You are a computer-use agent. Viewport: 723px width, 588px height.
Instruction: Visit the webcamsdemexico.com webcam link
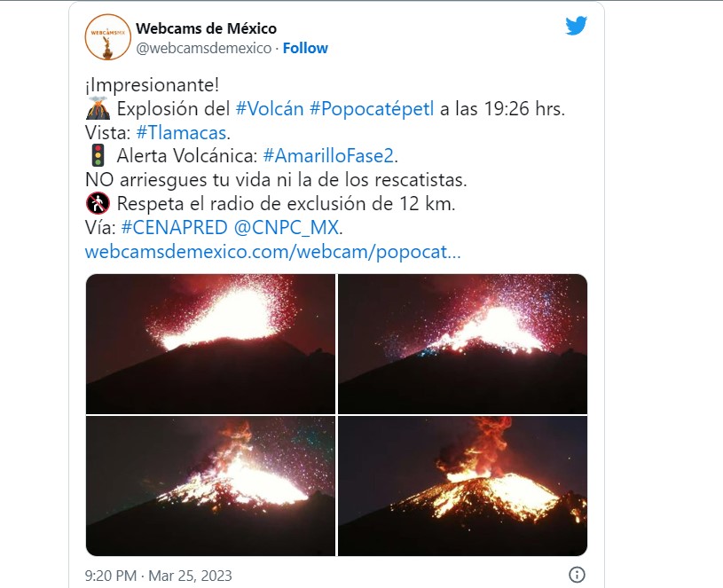[x=272, y=252]
